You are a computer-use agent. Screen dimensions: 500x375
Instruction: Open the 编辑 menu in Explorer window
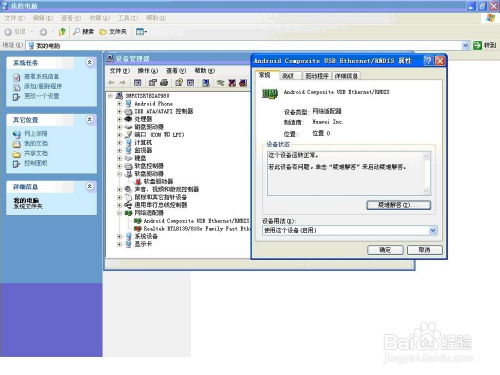point(43,18)
